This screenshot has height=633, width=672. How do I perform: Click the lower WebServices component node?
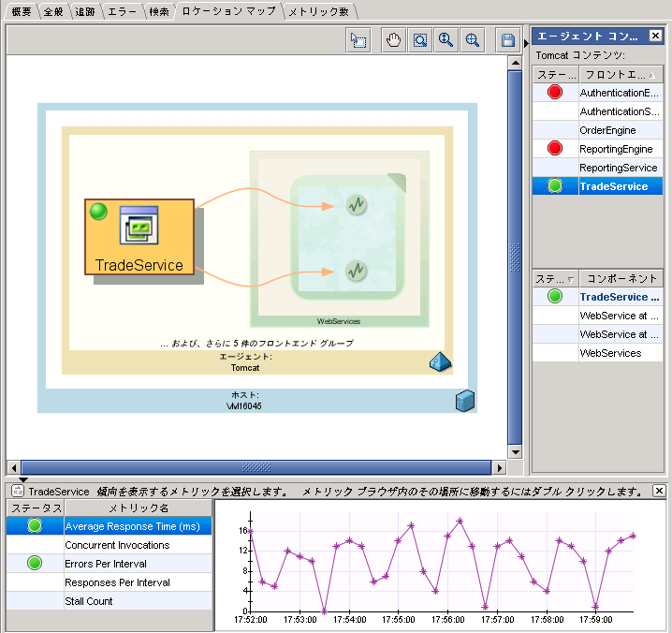pos(356,272)
